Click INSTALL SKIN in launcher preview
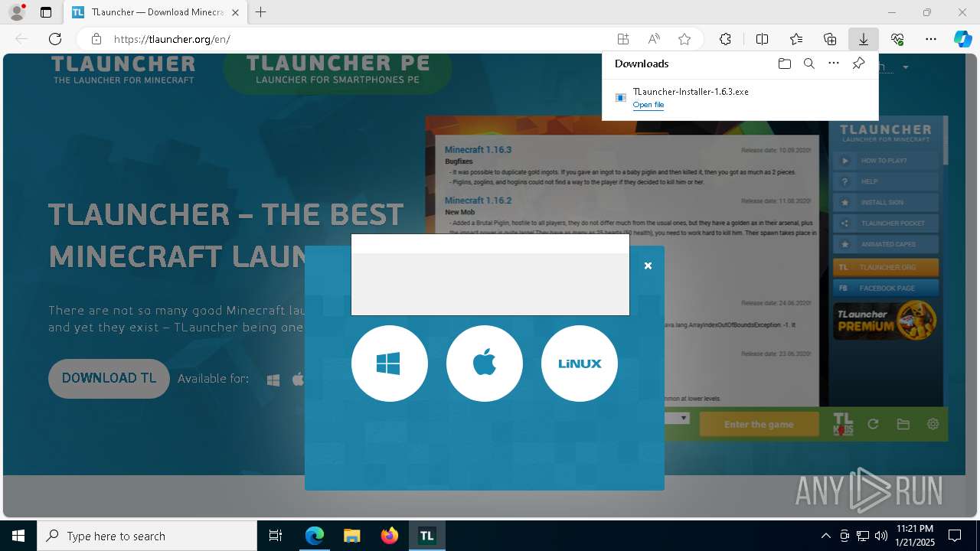Viewport: 980px width, 551px height. (x=885, y=203)
